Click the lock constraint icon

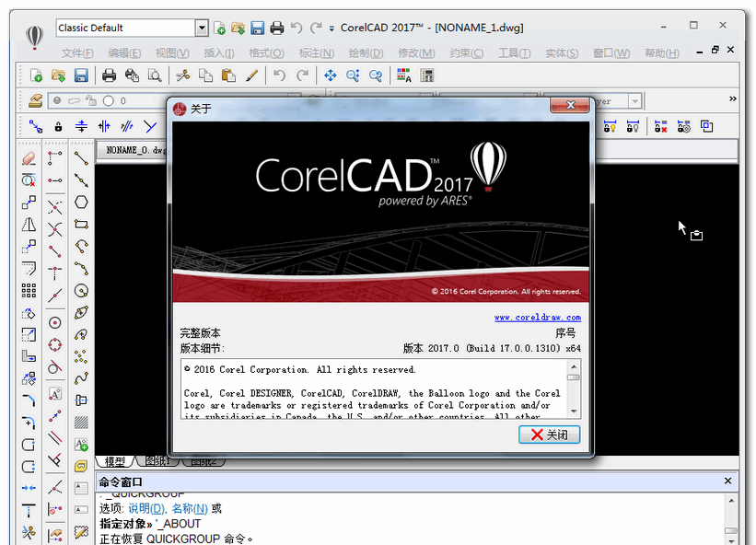click(x=58, y=127)
